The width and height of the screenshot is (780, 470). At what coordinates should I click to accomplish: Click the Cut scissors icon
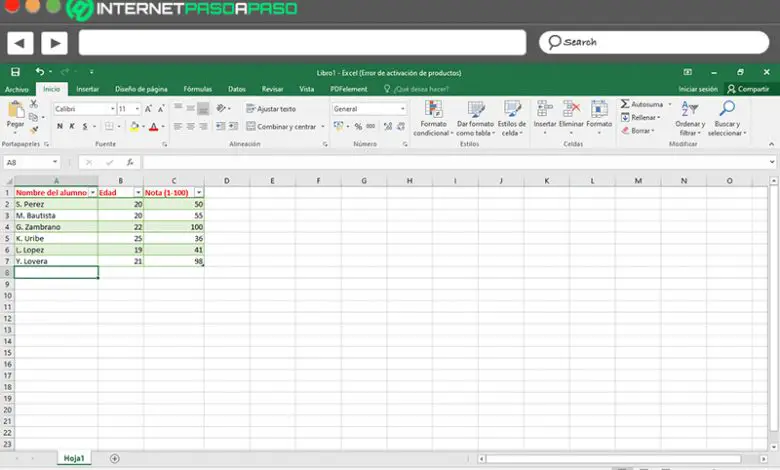pyautogui.click(x=33, y=103)
